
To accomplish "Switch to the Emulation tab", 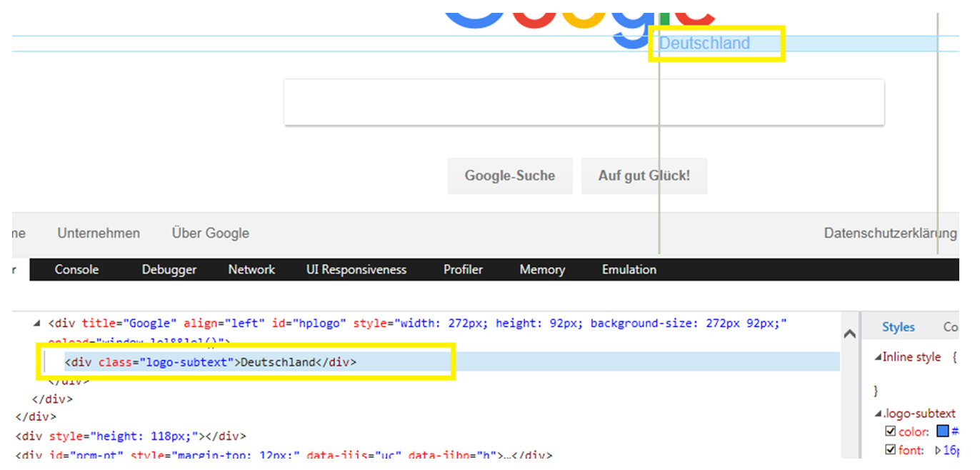I will click(x=629, y=269).
